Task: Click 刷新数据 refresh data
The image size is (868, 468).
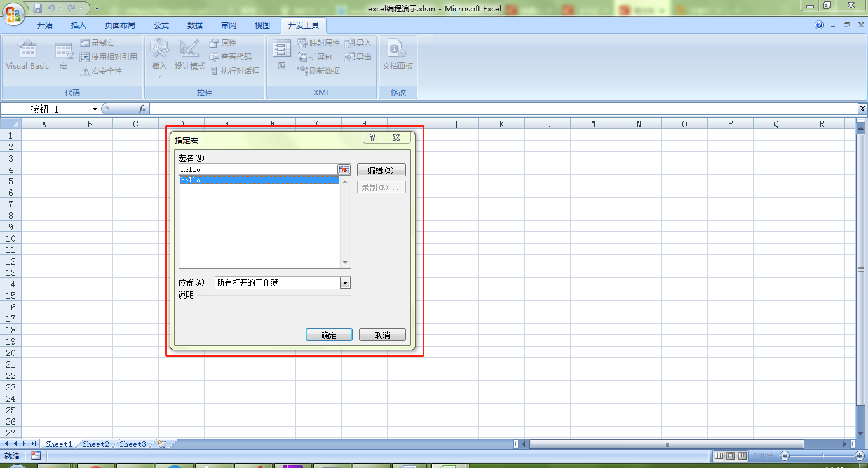Action: 319,71
